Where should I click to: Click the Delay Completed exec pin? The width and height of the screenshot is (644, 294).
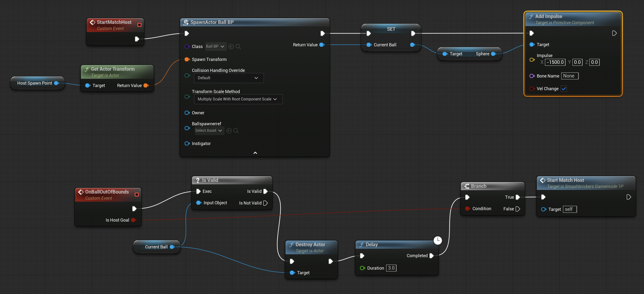(x=432, y=256)
